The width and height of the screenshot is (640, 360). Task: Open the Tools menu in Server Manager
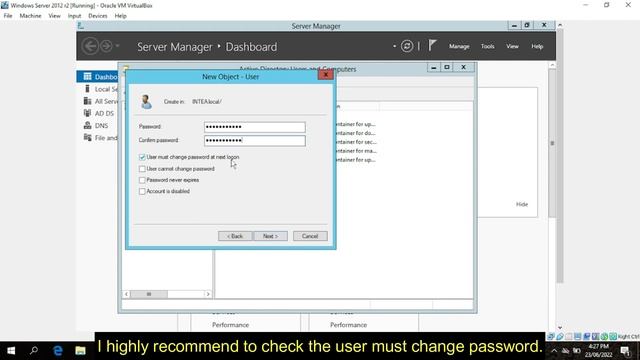487,47
